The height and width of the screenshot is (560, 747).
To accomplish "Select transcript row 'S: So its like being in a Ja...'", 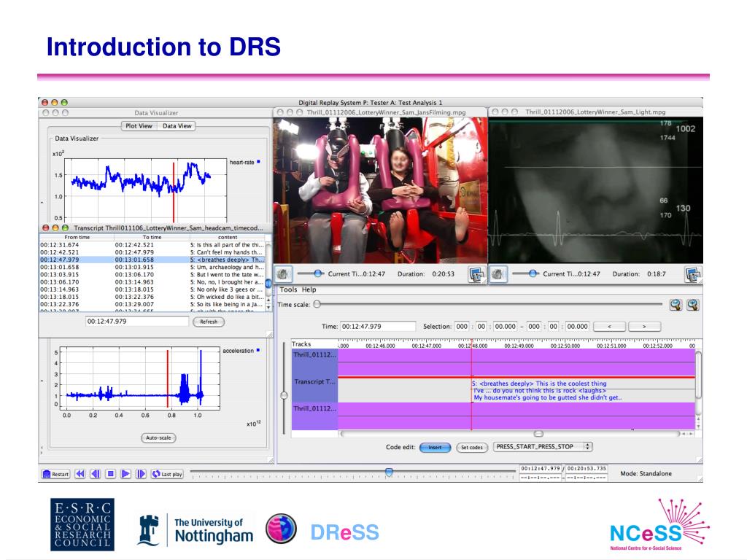I will pyautogui.click(x=152, y=304).
